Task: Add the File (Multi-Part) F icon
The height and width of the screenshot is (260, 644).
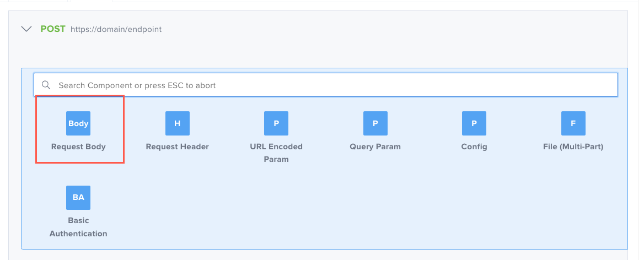Action: (573, 123)
